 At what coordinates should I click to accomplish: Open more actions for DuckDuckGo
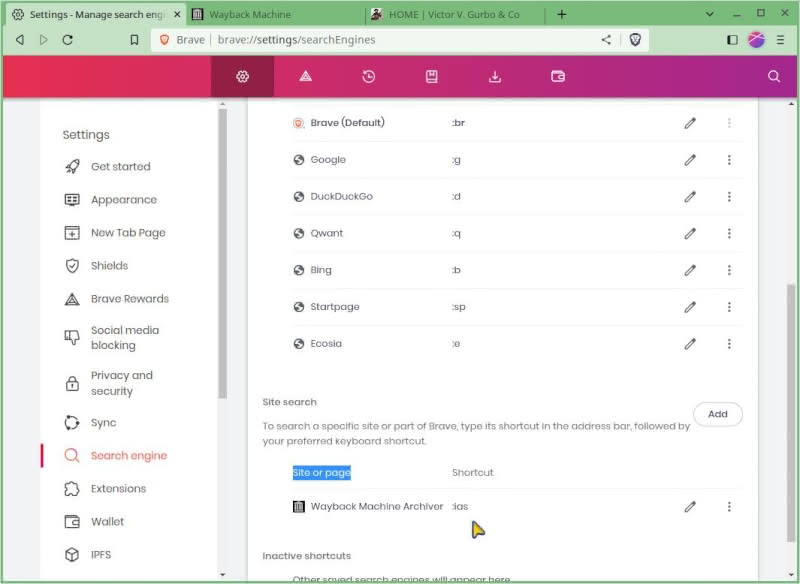click(729, 196)
